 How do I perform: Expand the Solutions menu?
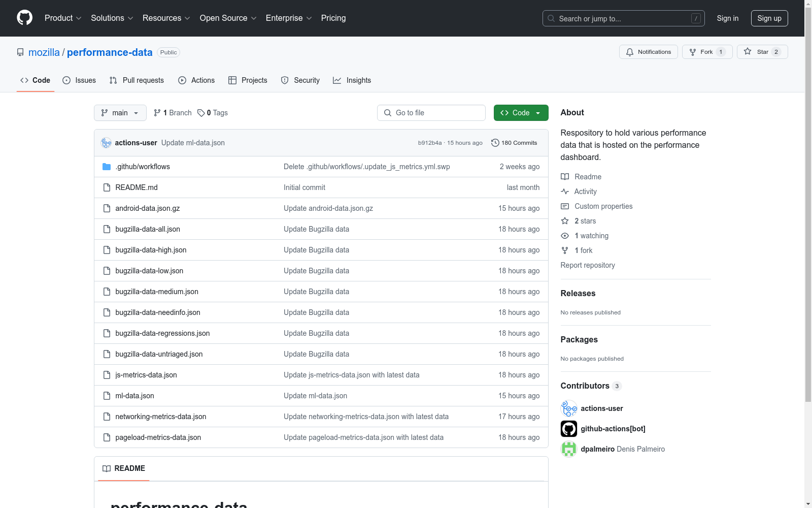tap(112, 18)
